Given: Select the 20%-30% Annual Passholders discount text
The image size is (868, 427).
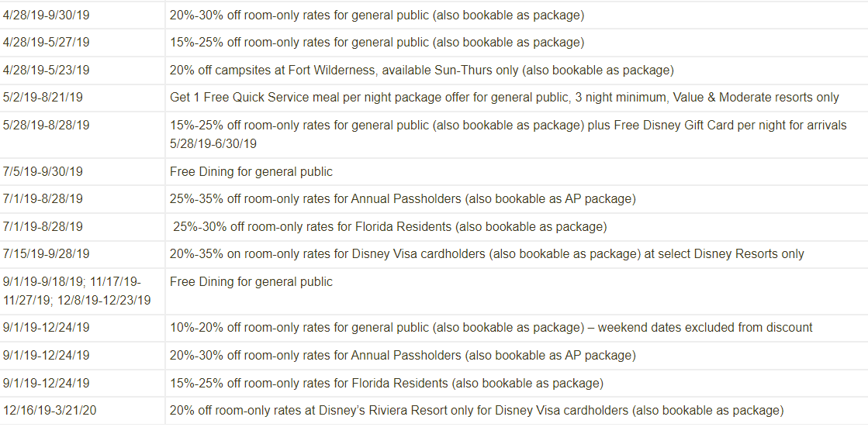Looking at the screenshot, I should (x=403, y=356).
